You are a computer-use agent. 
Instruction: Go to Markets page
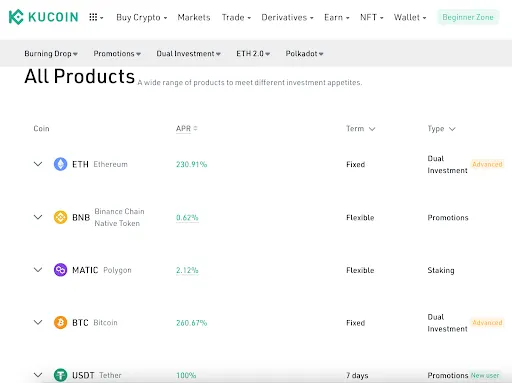194,17
